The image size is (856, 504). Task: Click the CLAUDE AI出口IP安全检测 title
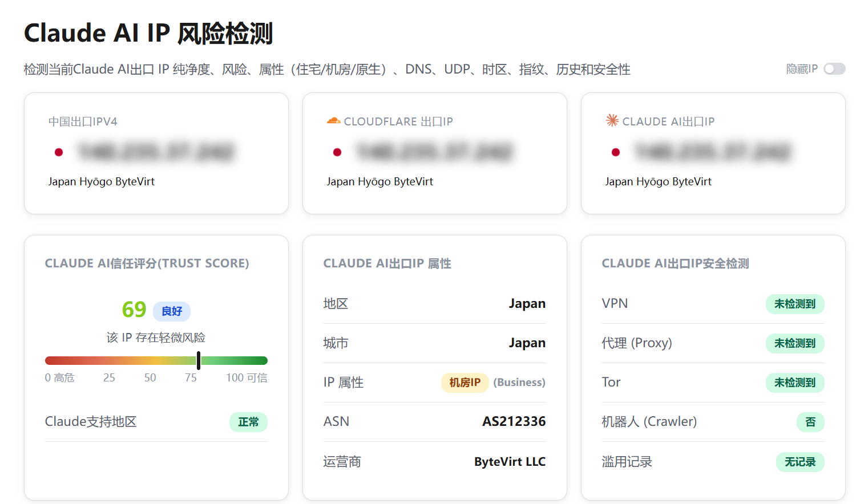pyautogui.click(x=676, y=263)
